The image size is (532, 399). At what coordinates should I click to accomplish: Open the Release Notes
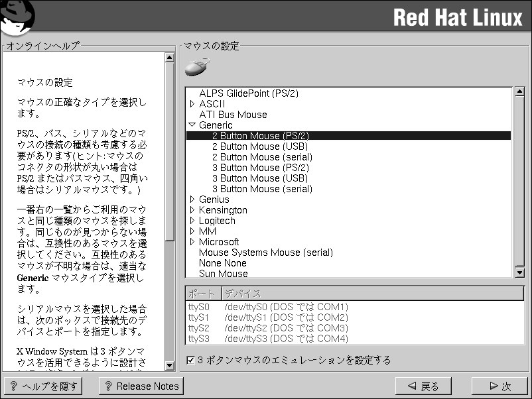pyautogui.click(x=141, y=386)
